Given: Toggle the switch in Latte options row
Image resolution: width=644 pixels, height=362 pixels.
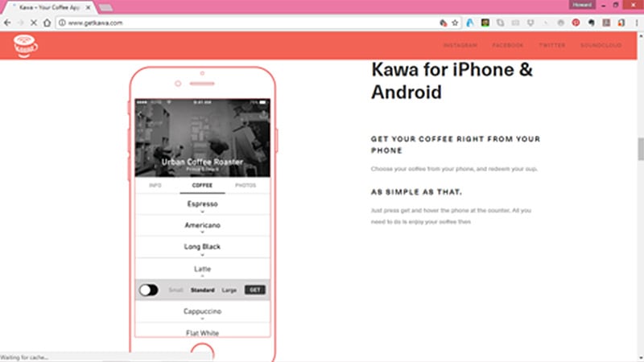Looking at the screenshot, I should tap(149, 290).
